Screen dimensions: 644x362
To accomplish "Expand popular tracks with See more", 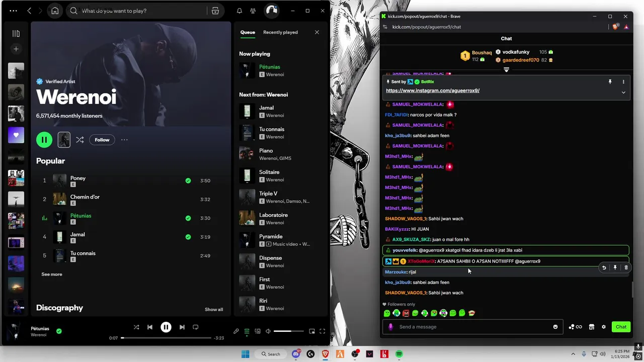I will [52, 275].
